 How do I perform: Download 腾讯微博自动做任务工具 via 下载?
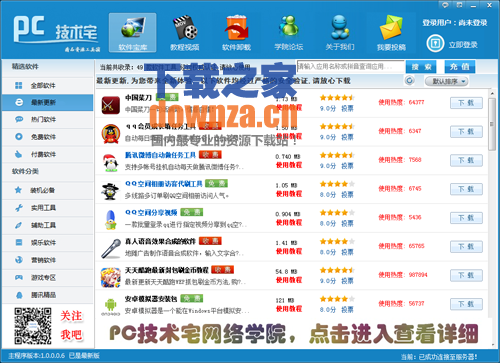(466, 160)
